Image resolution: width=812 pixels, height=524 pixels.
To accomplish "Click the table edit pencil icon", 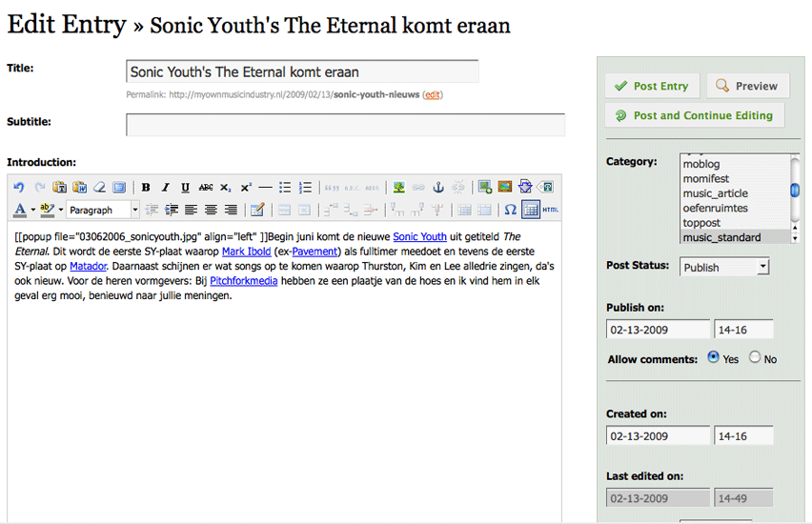I will point(257,210).
